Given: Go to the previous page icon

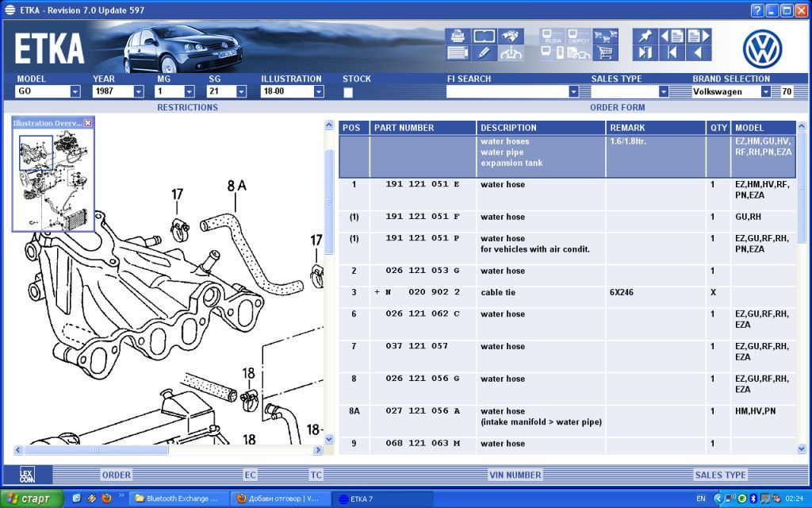Looking at the screenshot, I should [672, 37].
